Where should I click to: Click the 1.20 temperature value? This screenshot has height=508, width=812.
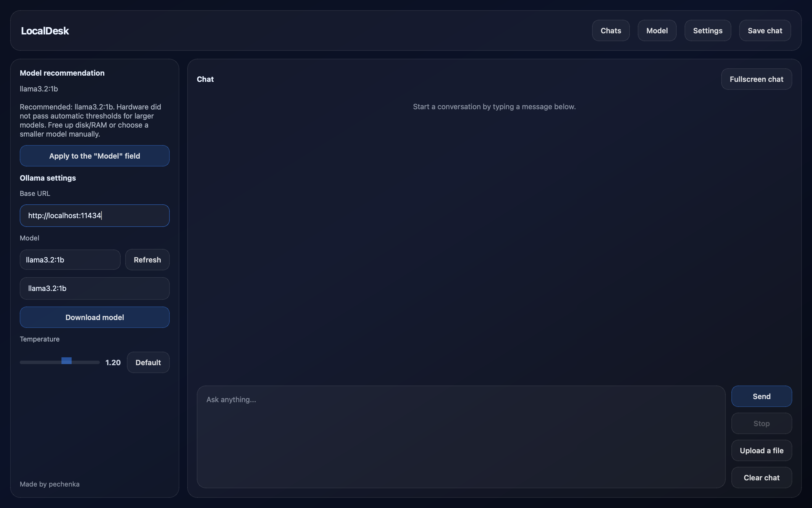[113, 363]
